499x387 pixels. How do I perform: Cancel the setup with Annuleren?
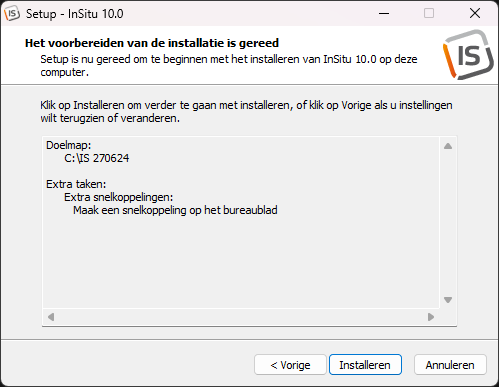tap(450, 365)
